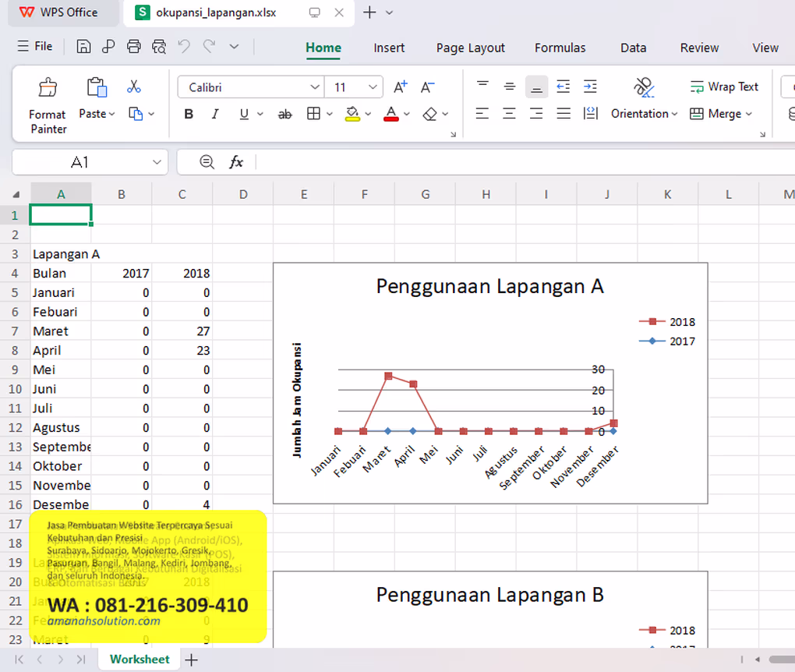The height and width of the screenshot is (672, 795).
Task: Click Wrap Text button
Action: [x=724, y=87]
